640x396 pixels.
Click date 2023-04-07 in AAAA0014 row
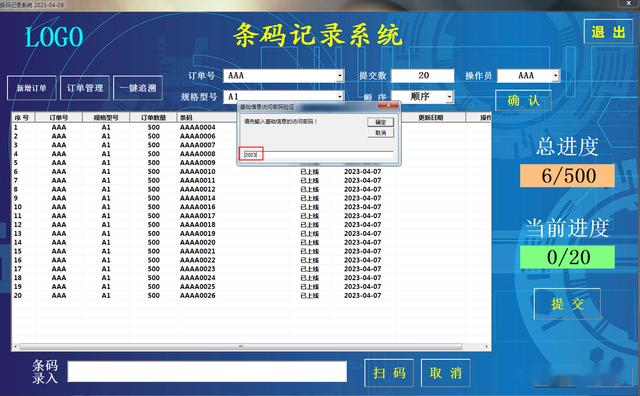click(362, 198)
